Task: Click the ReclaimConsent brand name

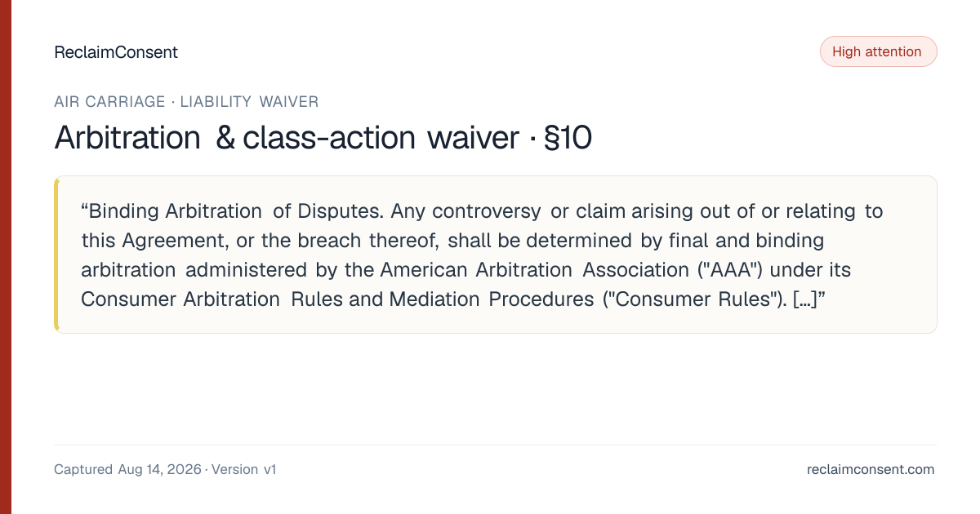Action: tap(116, 52)
